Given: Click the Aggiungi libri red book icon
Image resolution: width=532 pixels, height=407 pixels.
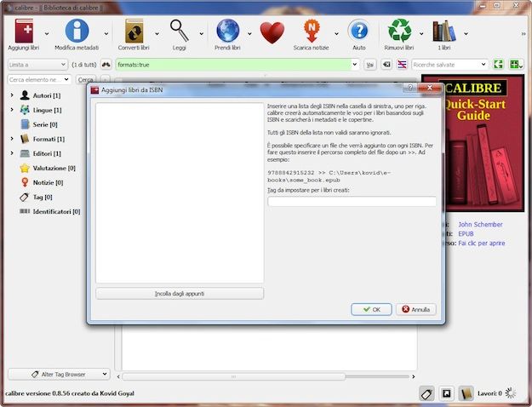Looking at the screenshot, I should click(x=24, y=31).
